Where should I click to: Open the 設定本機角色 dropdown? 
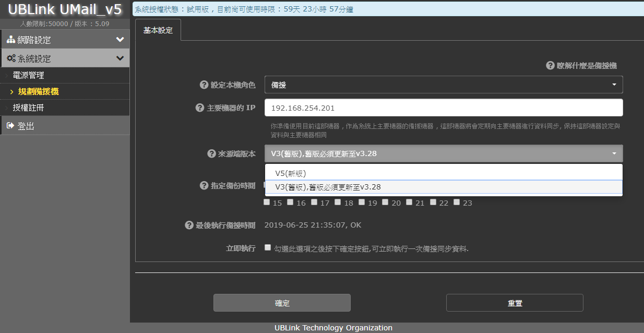point(444,85)
